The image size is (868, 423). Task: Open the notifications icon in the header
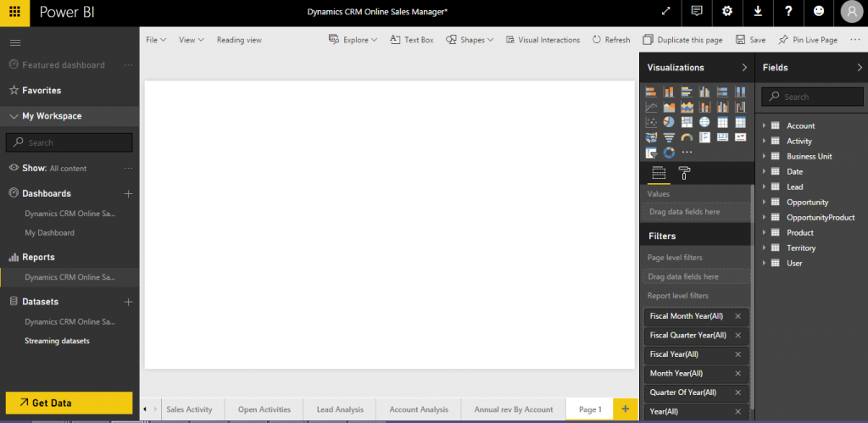coord(697,11)
